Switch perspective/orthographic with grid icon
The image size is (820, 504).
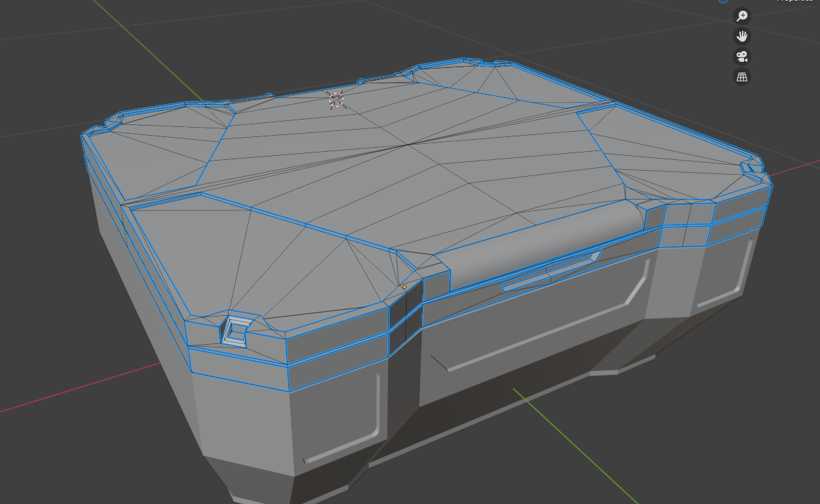[742, 77]
